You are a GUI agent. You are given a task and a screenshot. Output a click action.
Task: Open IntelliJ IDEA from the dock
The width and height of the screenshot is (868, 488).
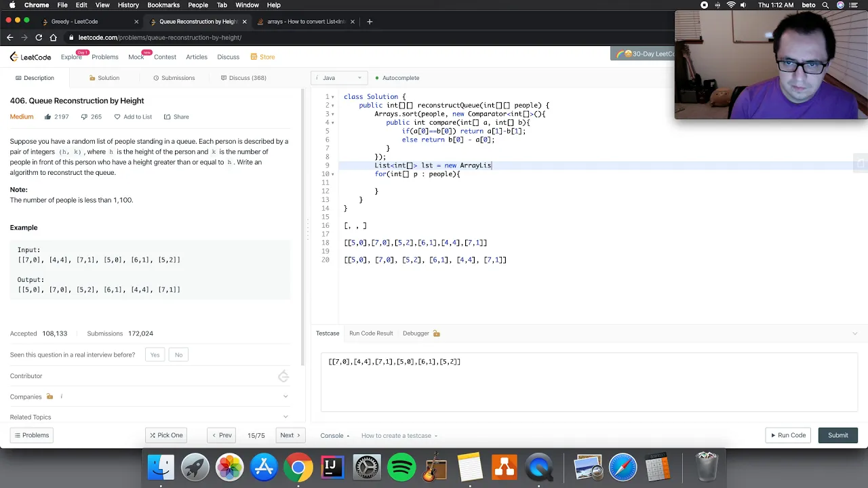point(332,467)
